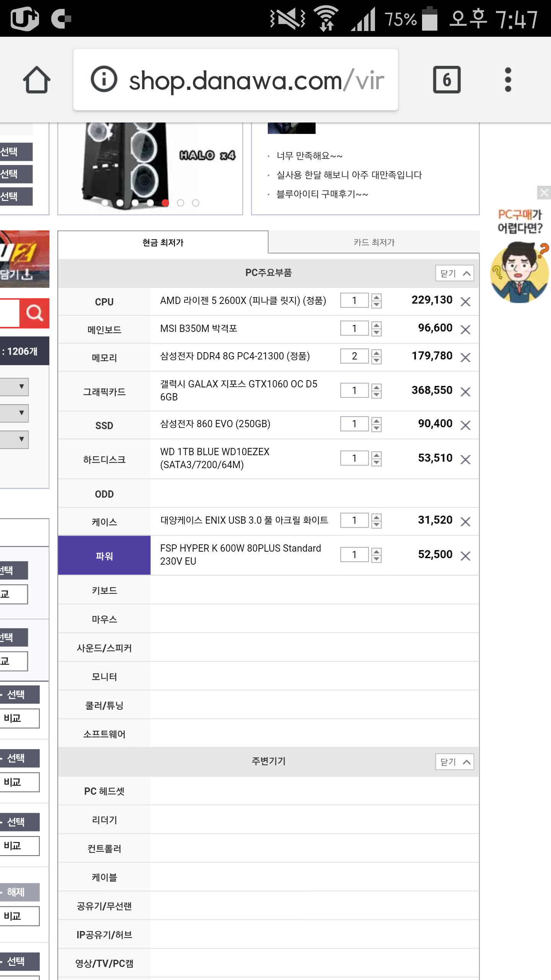Open review 실사용 한달 해보니 아주 대만족입니다

point(349,175)
